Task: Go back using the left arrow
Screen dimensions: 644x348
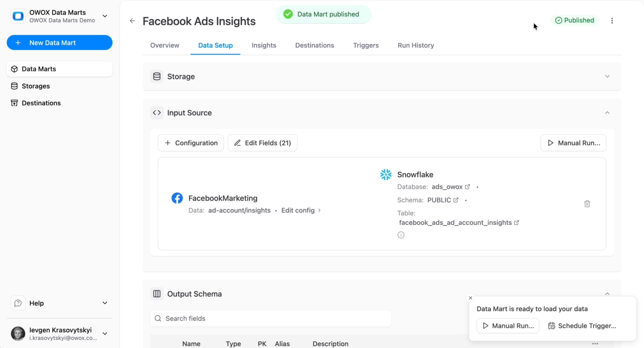Action: (x=132, y=21)
